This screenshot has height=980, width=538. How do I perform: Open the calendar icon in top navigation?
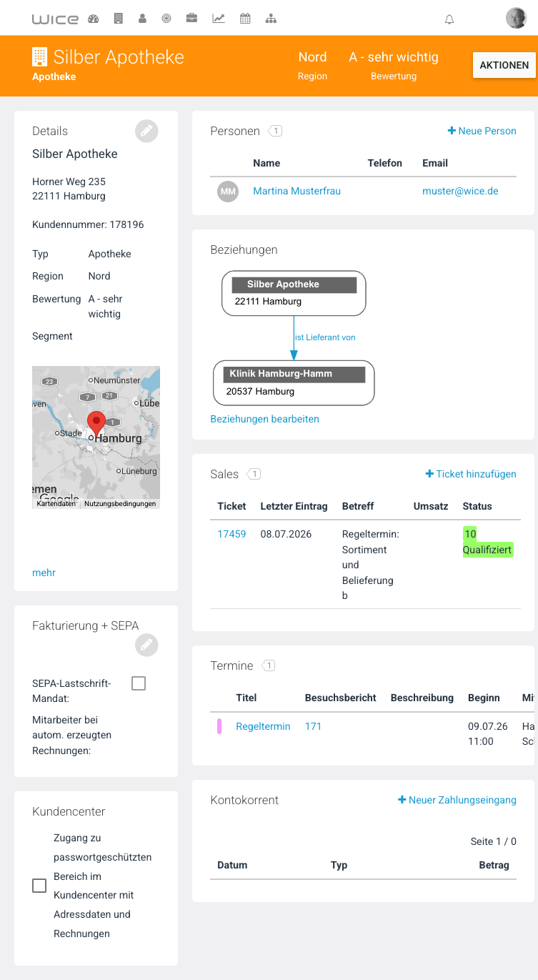[x=245, y=19]
